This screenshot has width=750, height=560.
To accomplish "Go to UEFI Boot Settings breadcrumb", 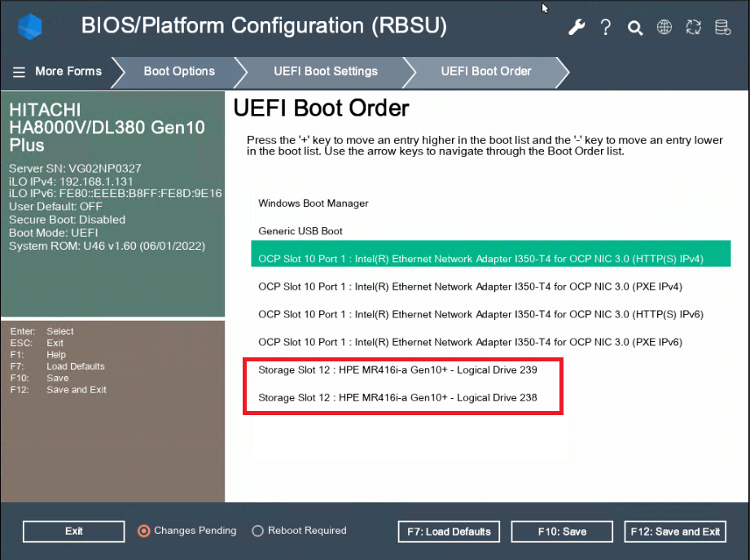I will pyautogui.click(x=326, y=72).
